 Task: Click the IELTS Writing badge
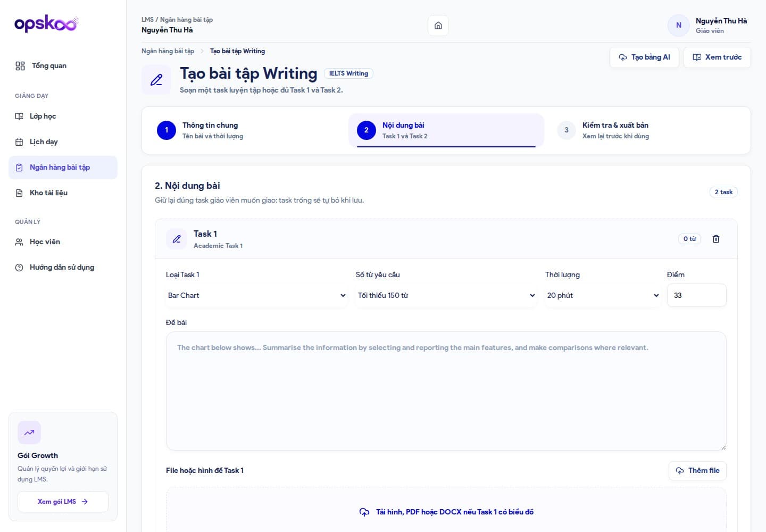click(348, 73)
